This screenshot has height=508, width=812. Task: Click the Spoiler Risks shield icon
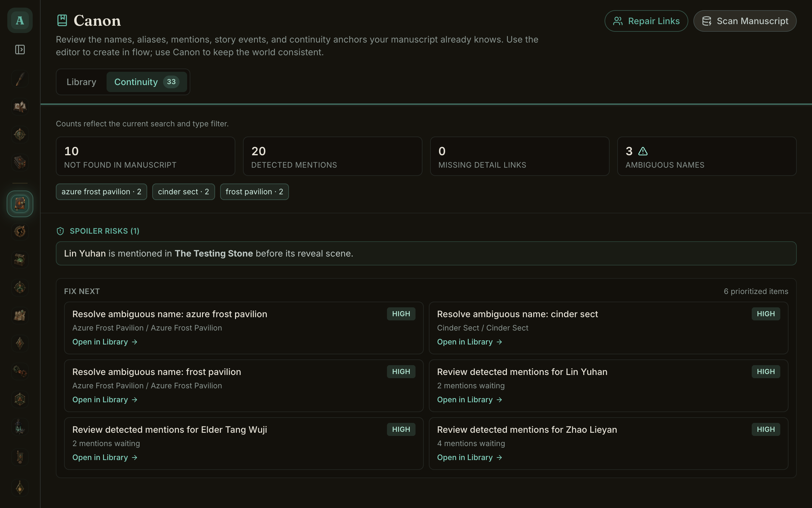pos(60,231)
